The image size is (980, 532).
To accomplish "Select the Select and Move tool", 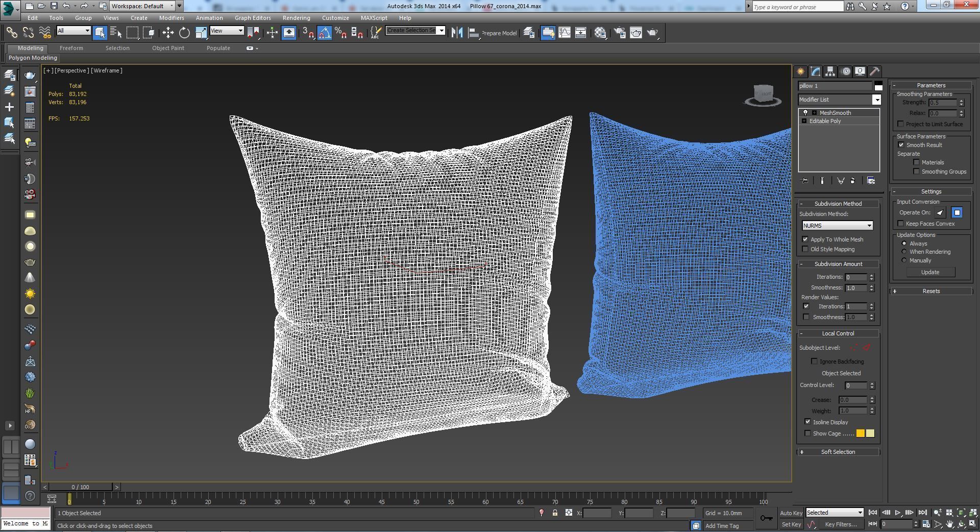I will (x=168, y=33).
